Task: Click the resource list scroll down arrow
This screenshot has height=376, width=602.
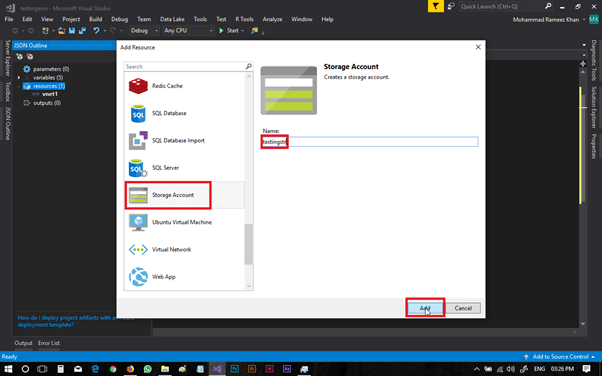Action: [x=248, y=286]
